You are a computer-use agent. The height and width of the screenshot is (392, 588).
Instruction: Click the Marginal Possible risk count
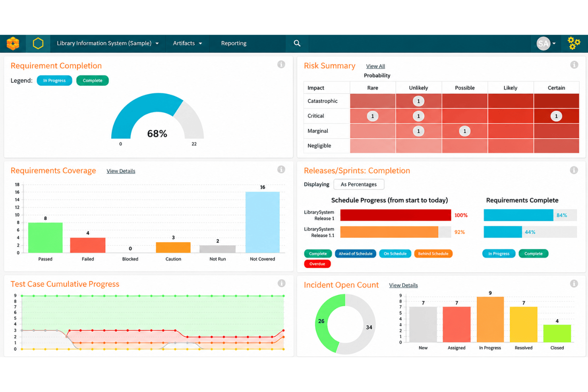pyautogui.click(x=464, y=131)
